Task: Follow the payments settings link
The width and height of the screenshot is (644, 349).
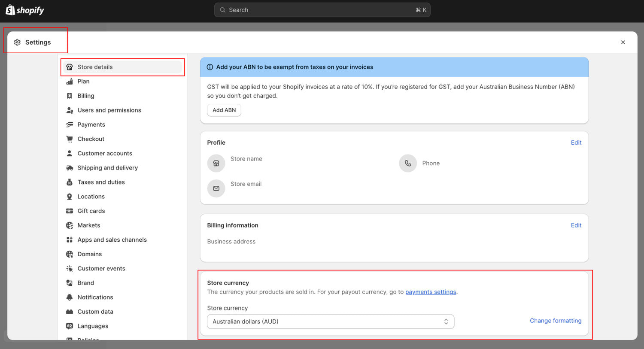Action: click(x=430, y=292)
